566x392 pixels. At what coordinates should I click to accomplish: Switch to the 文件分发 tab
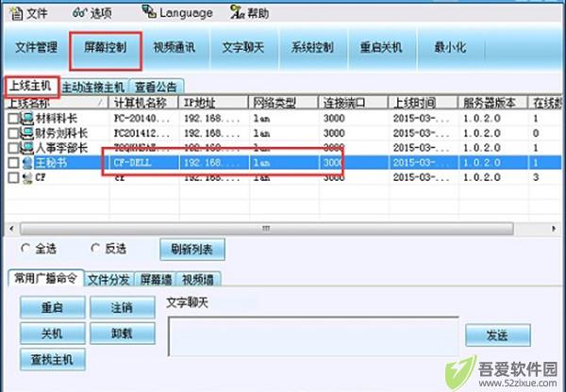pyautogui.click(x=108, y=279)
